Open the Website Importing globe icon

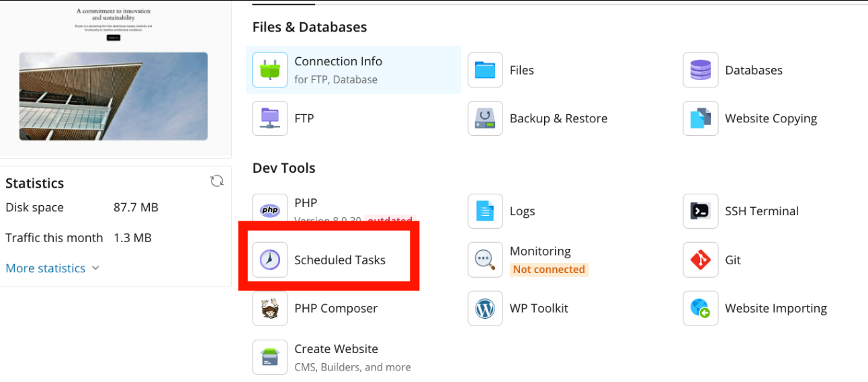[700, 308]
